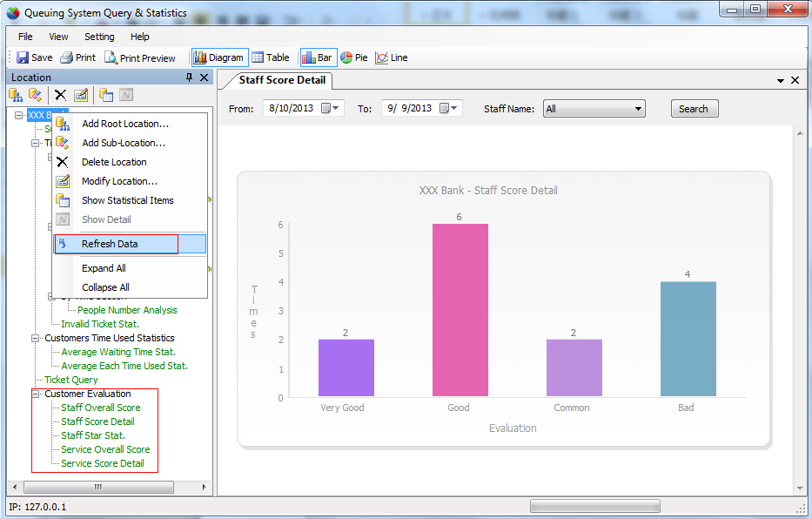The width and height of the screenshot is (812, 519).
Task: Open the Help menu
Action: (x=140, y=37)
